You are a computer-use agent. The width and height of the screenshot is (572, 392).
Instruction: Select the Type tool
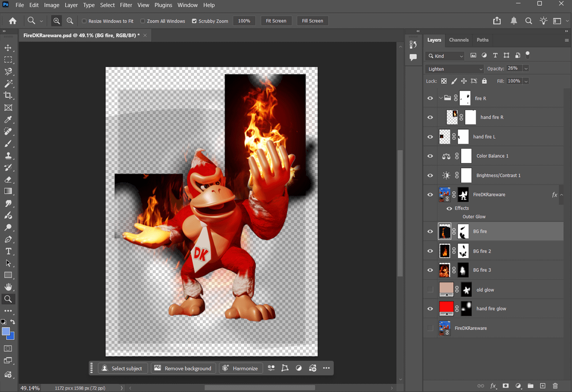click(x=8, y=251)
